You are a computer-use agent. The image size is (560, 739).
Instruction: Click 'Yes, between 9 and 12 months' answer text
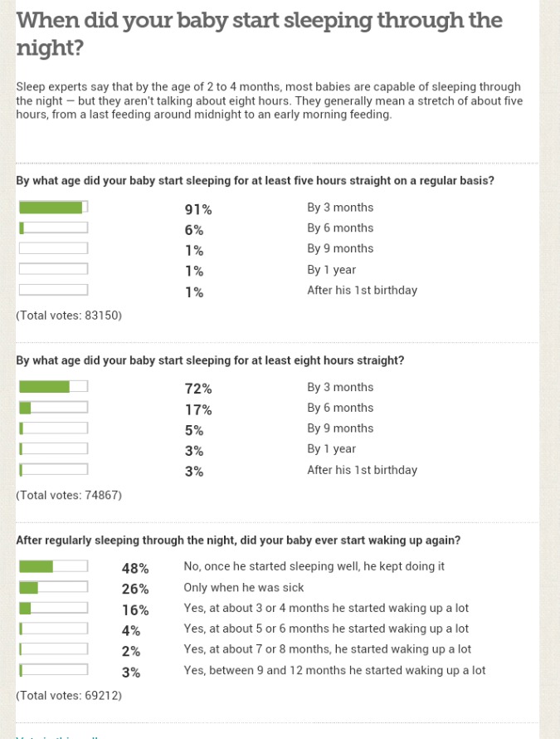[334, 670]
